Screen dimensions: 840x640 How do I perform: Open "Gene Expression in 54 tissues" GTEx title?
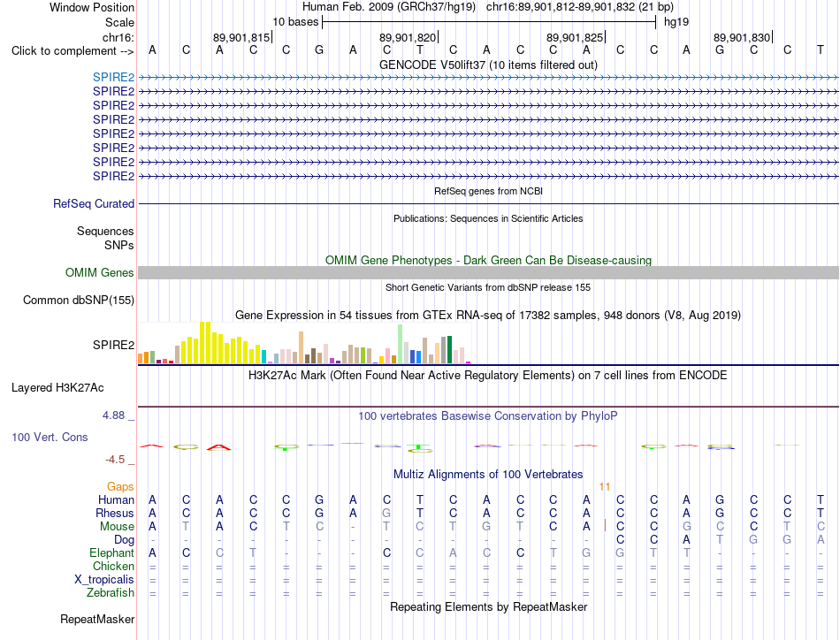tap(488, 315)
